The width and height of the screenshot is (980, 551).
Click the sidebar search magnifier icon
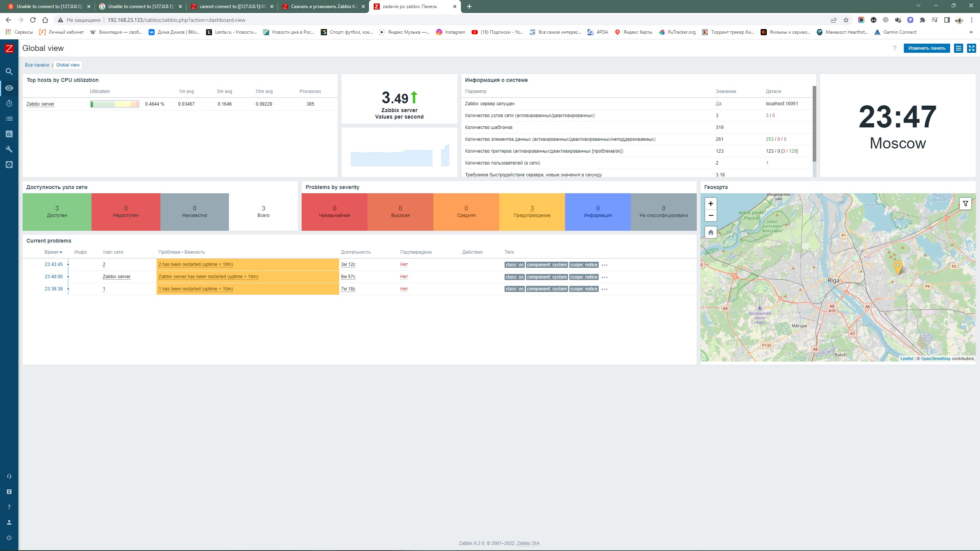pos(9,72)
